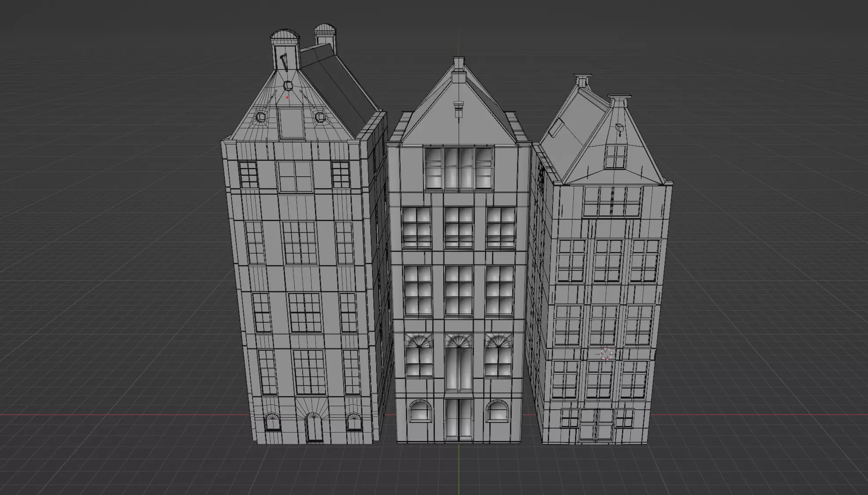
Task: Click top-floor center window of left building
Action: [x=295, y=176]
